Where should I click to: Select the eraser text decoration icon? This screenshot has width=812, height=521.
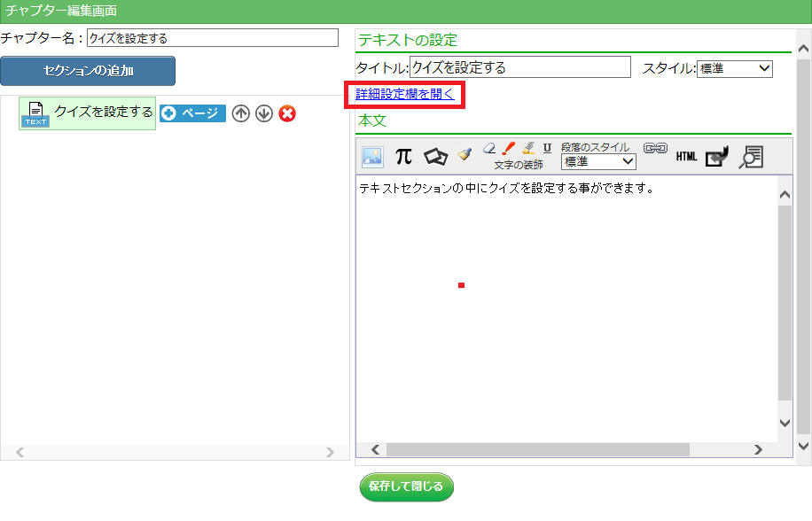tap(488, 149)
